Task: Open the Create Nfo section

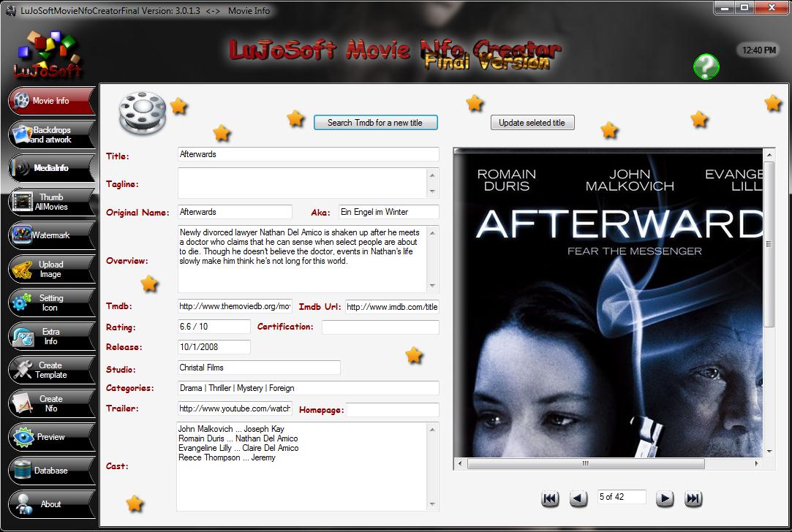Action: [51, 403]
